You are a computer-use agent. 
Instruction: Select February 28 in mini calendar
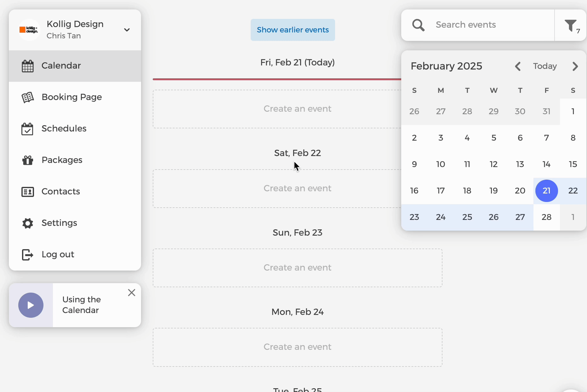(547, 217)
